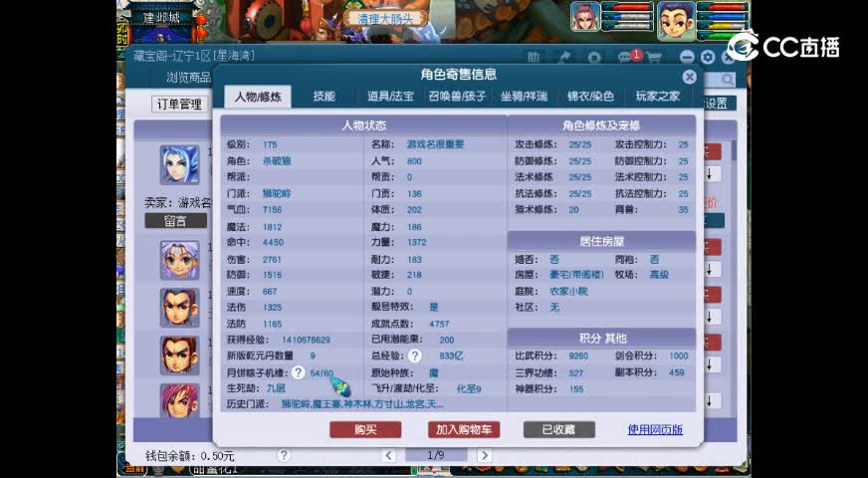
Task: Click the 助 helper item in title bar
Action: coord(534,58)
